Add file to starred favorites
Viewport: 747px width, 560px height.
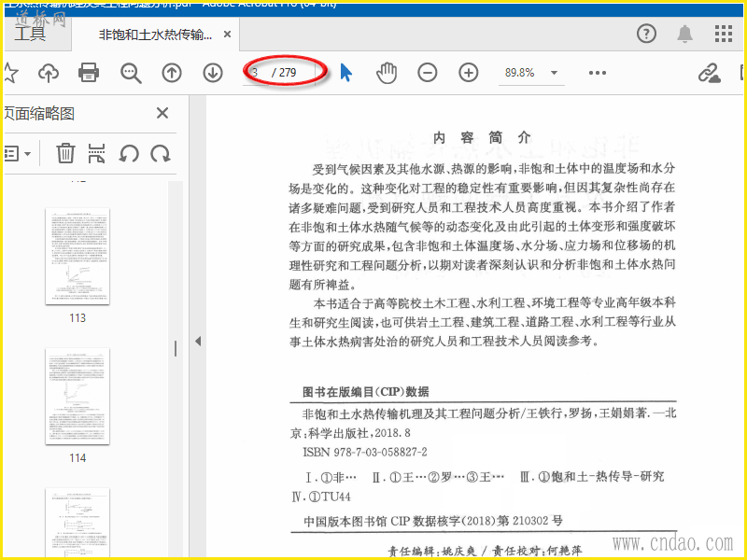point(10,73)
